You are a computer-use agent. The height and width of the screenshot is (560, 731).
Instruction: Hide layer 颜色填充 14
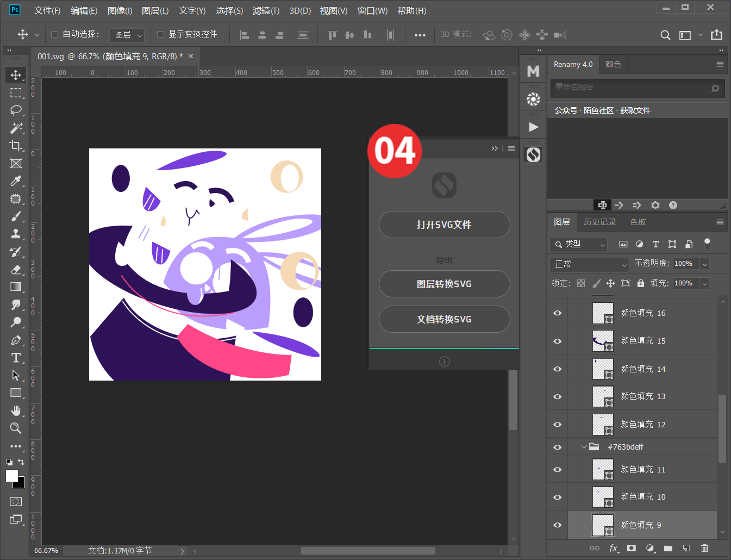[x=558, y=369]
